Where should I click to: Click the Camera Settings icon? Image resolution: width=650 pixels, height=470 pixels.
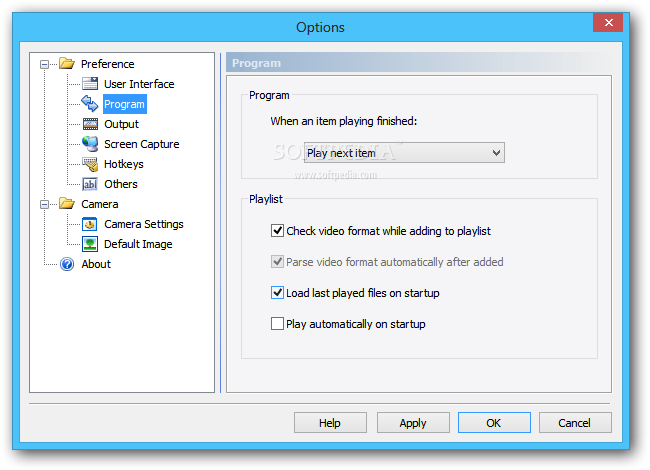click(90, 224)
